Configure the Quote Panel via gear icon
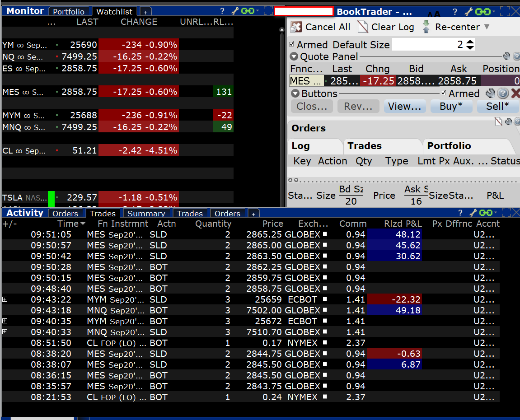 (506, 56)
